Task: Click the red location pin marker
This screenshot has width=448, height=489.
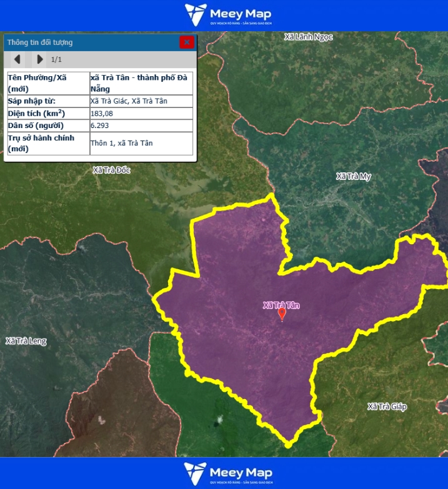Action: pyautogui.click(x=282, y=314)
